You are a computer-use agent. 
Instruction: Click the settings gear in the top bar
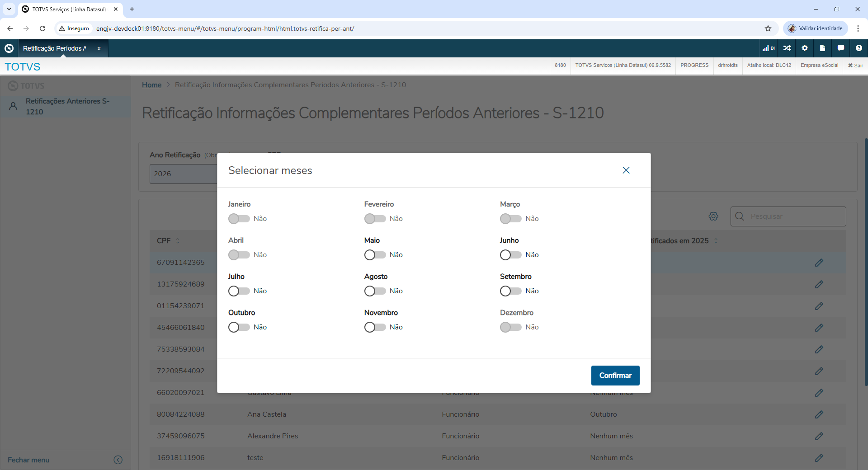click(805, 48)
